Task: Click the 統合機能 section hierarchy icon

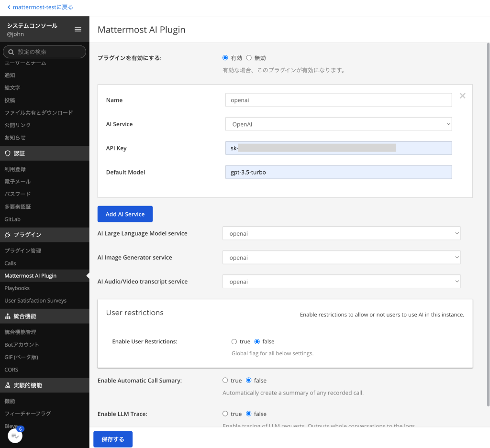Action: pos(8,316)
